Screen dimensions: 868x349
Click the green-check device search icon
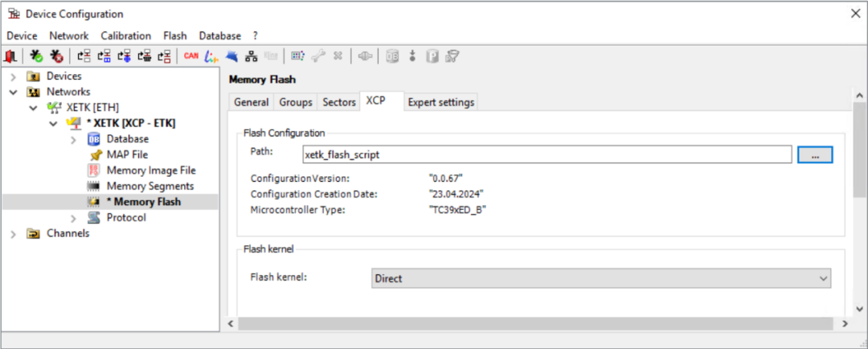[x=36, y=56]
